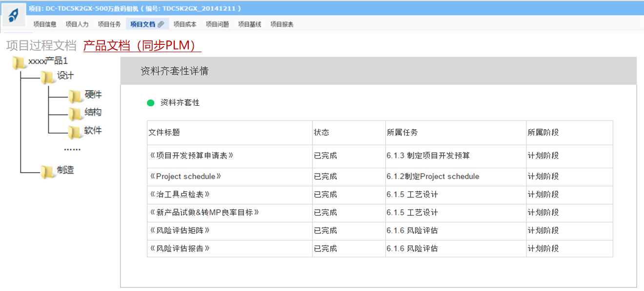Open 《项目开发预算申请表》 document row

point(192,155)
